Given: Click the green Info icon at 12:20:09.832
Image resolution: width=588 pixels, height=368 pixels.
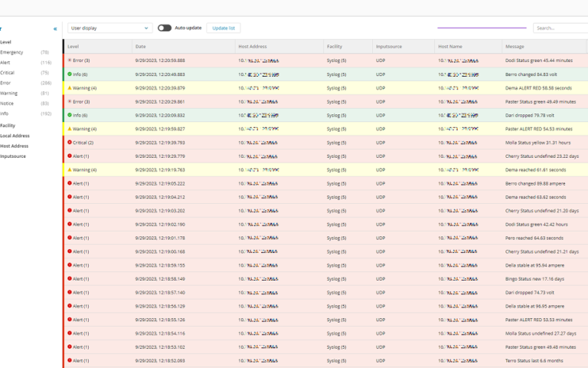Looking at the screenshot, I should coord(70,115).
